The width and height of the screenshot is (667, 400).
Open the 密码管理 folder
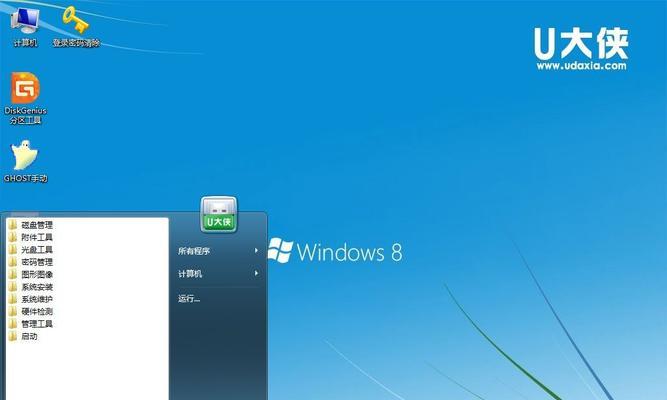click(31, 262)
